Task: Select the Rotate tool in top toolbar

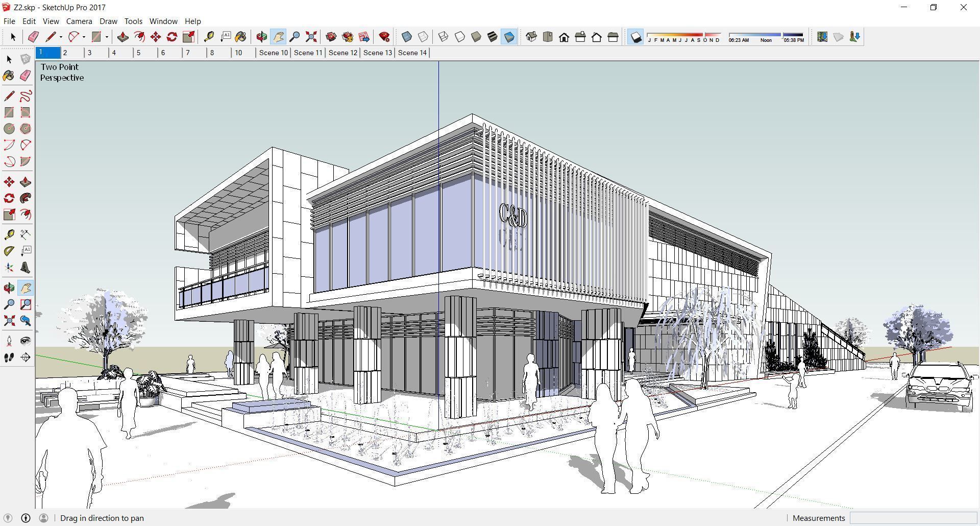Action: click(172, 37)
